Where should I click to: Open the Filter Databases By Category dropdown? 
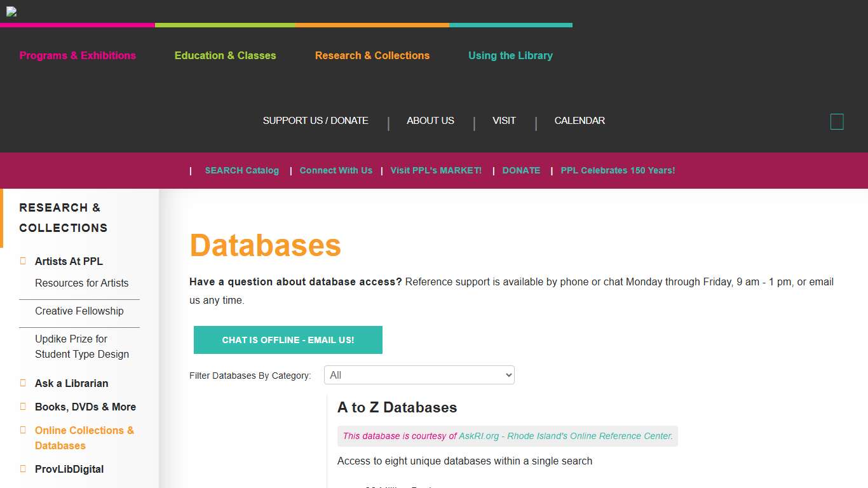[x=419, y=375]
